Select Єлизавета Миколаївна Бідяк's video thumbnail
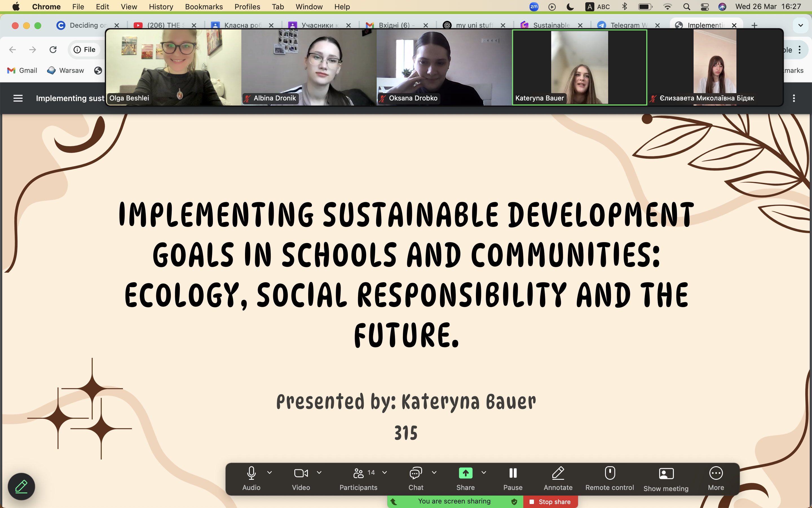 tap(715, 67)
